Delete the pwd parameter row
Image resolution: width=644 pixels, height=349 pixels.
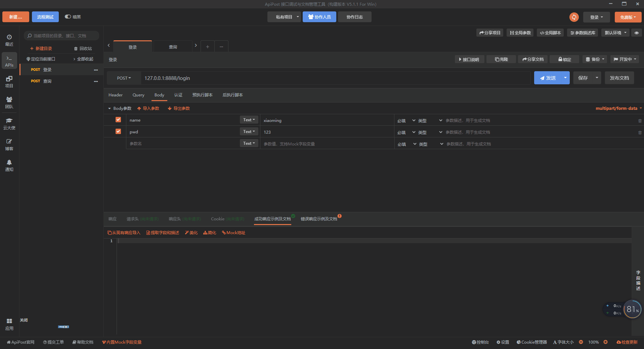(640, 132)
